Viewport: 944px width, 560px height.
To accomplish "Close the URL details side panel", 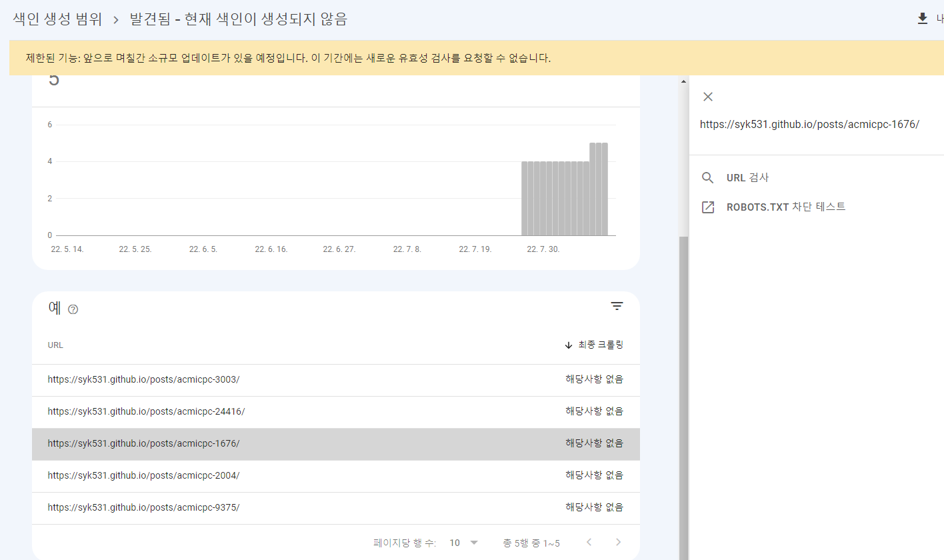I will pyautogui.click(x=708, y=97).
